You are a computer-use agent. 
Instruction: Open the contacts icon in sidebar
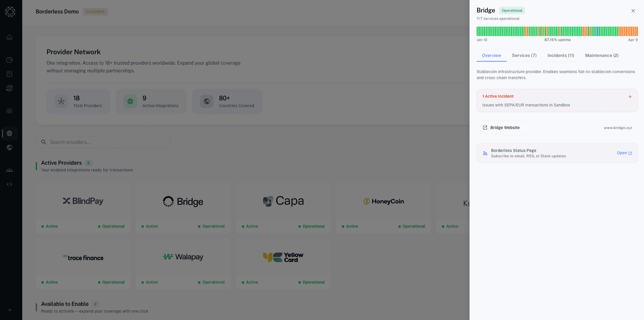click(x=9, y=111)
